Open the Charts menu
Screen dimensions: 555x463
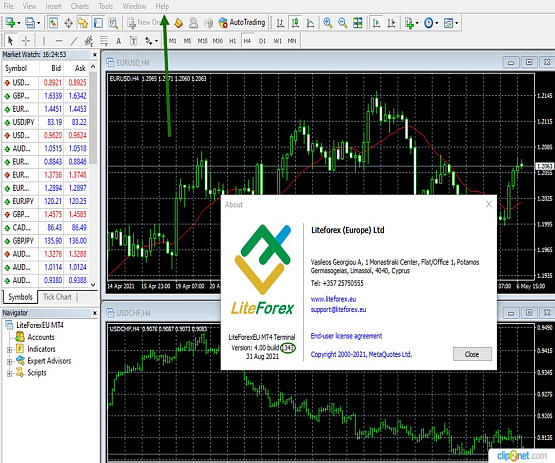pos(80,6)
